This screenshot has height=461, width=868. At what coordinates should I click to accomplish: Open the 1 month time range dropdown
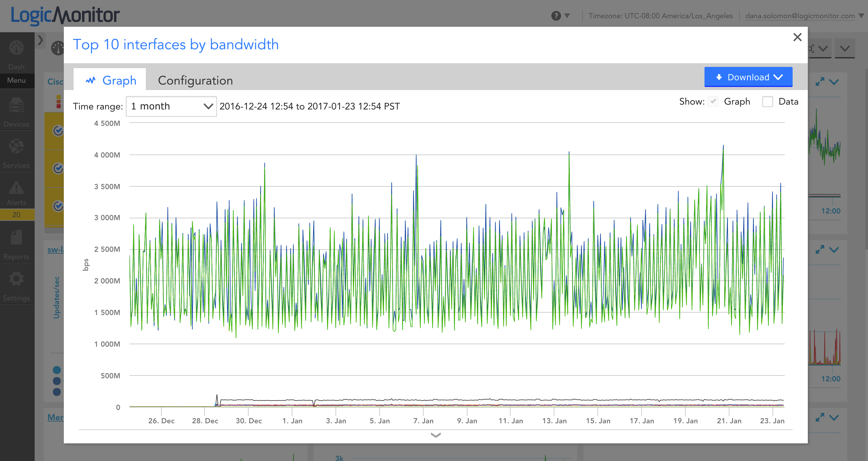click(171, 106)
